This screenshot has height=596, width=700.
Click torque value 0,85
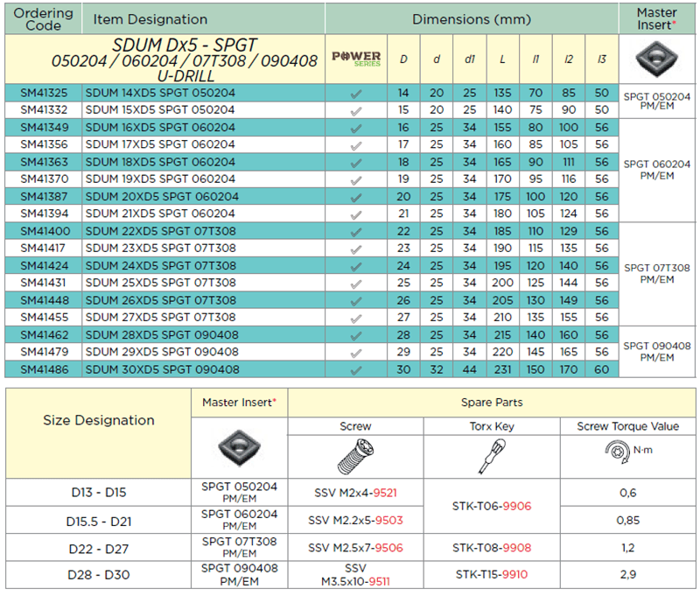628,521
